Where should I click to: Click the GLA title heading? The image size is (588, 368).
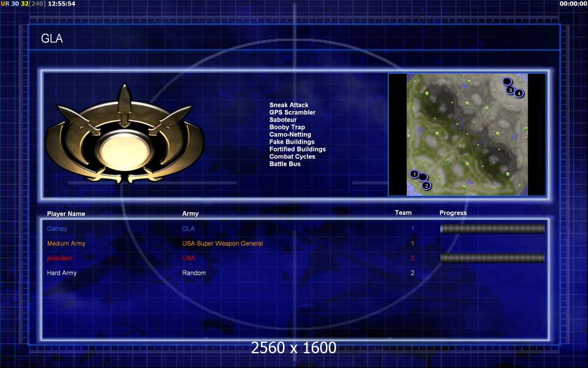pos(51,38)
